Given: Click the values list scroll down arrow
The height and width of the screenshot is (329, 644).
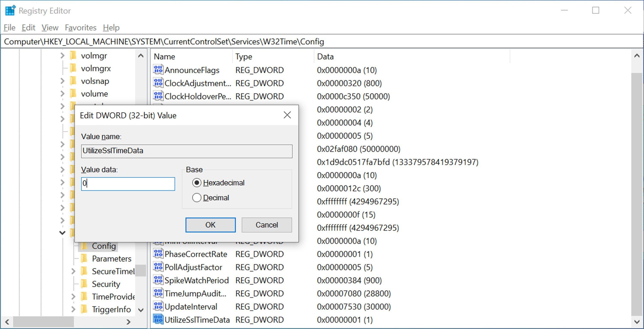Looking at the screenshot, I should pos(637,322).
